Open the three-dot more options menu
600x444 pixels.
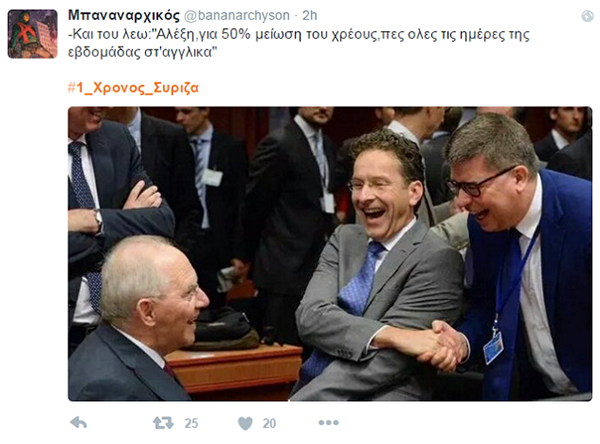coord(329,423)
